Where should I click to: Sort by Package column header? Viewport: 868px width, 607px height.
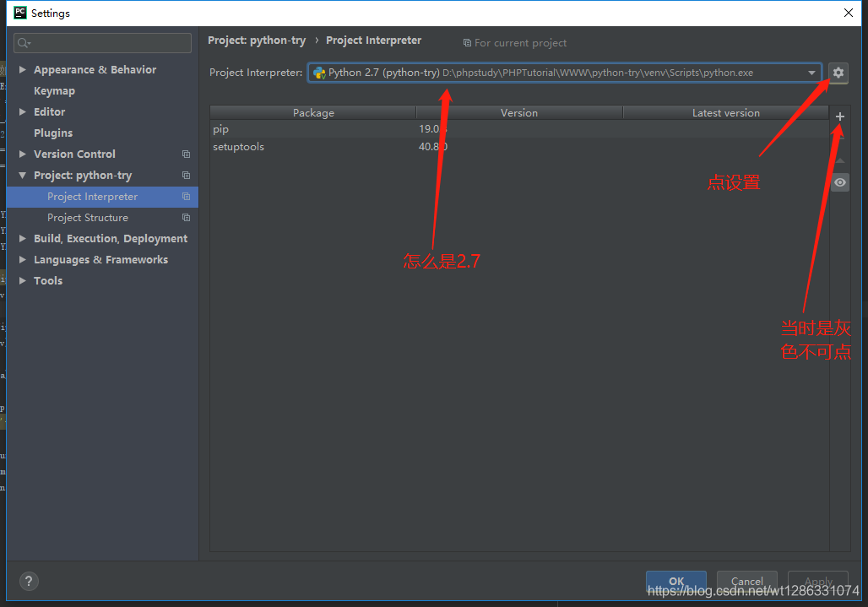click(x=313, y=113)
